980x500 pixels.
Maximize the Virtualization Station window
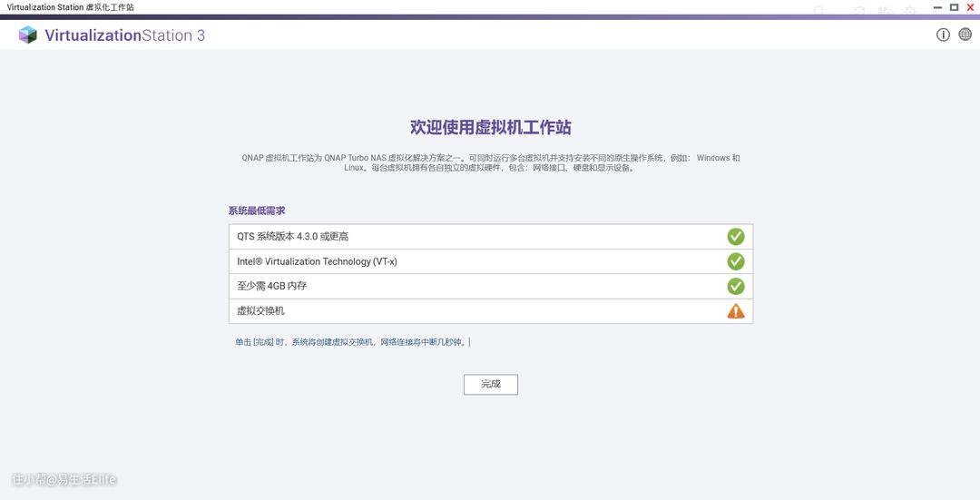pyautogui.click(x=954, y=7)
